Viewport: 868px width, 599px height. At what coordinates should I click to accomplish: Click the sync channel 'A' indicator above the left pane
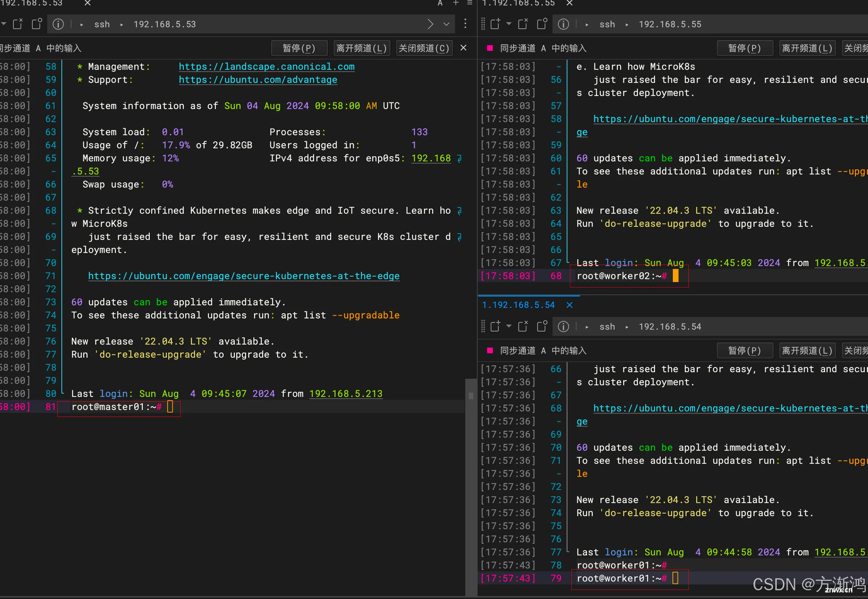pos(440,3)
